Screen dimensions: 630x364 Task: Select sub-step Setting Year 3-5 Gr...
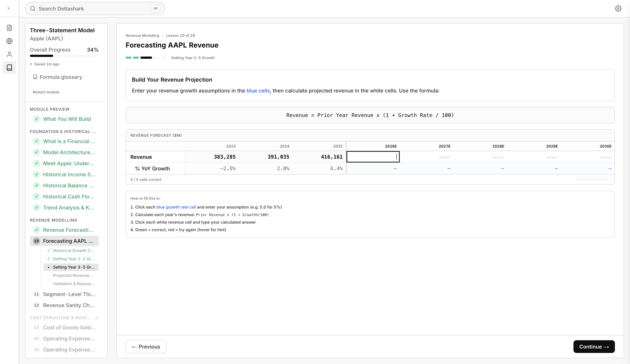click(x=71, y=267)
